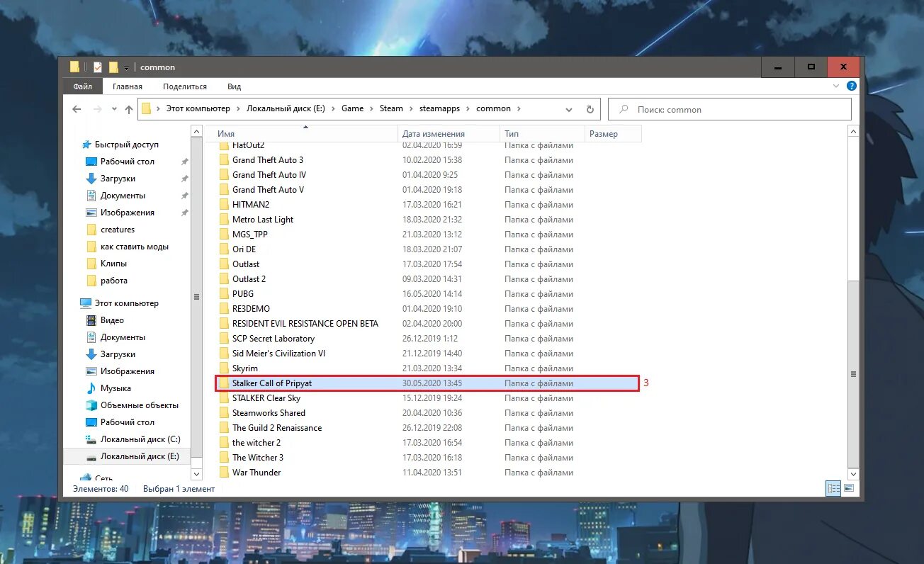The height and width of the screenshot is (564, 924).
Task: Sort by the Имя column header
Action: [x=305, y=134]
